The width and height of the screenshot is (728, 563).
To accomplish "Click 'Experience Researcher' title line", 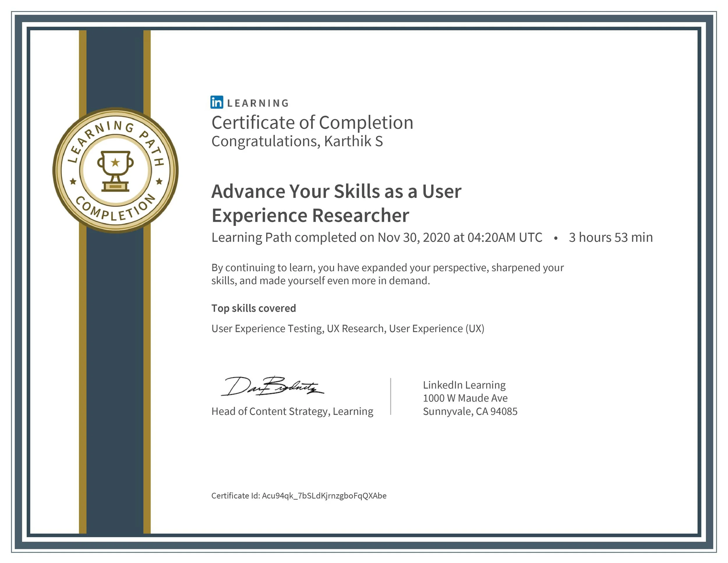I will pyautogui.click(x=310, y=215).
